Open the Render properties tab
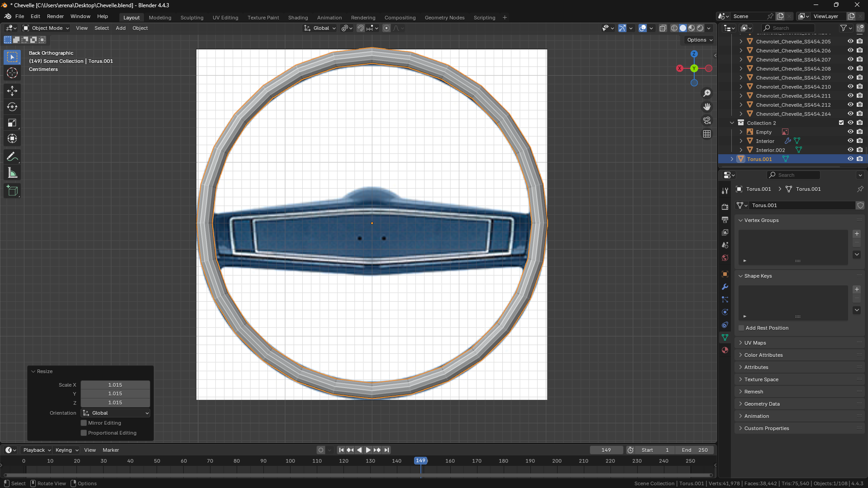The image size is (868, 488). 725,207
